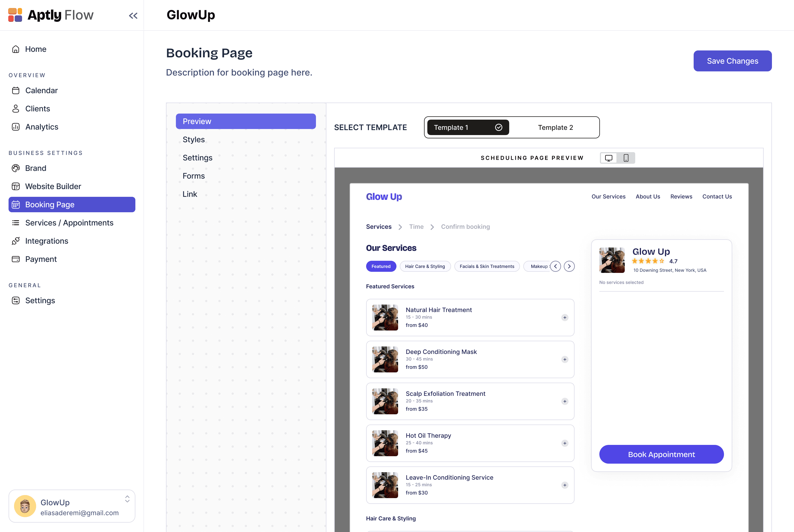Screen dimensions: 794x532
Task: Open Calendar from sidebar icon
Action: pos(16,91)
